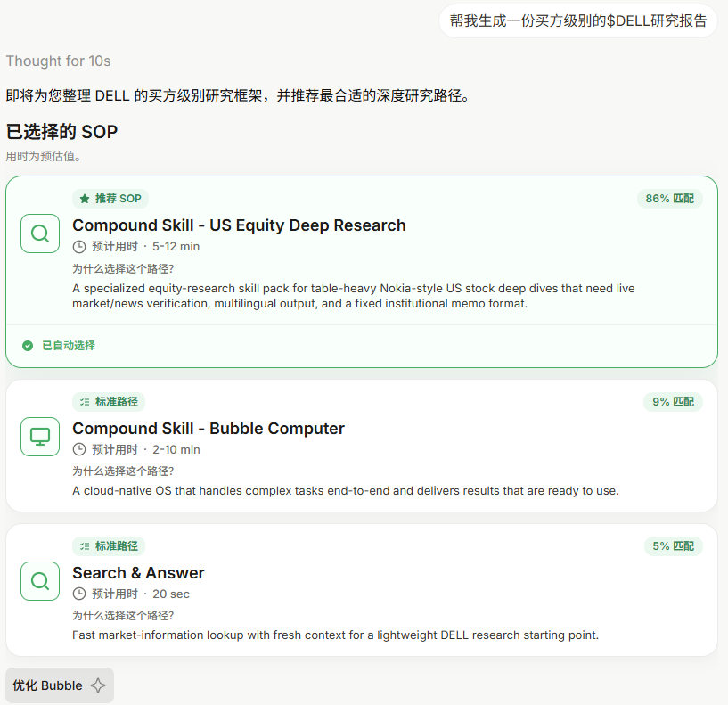
Task: Click the 86% 匹配 badge
Action: [x=669, y=199]
